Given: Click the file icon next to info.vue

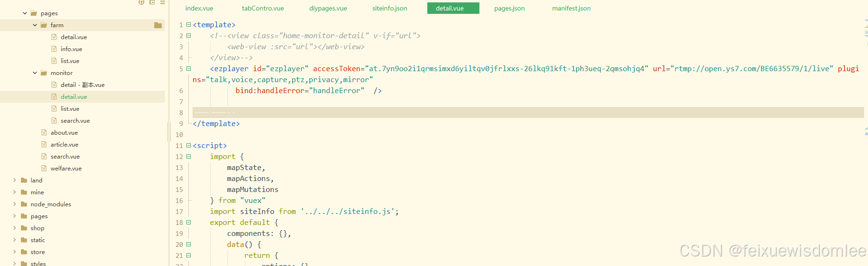Looking at the screenshot, I should (54, 49).
